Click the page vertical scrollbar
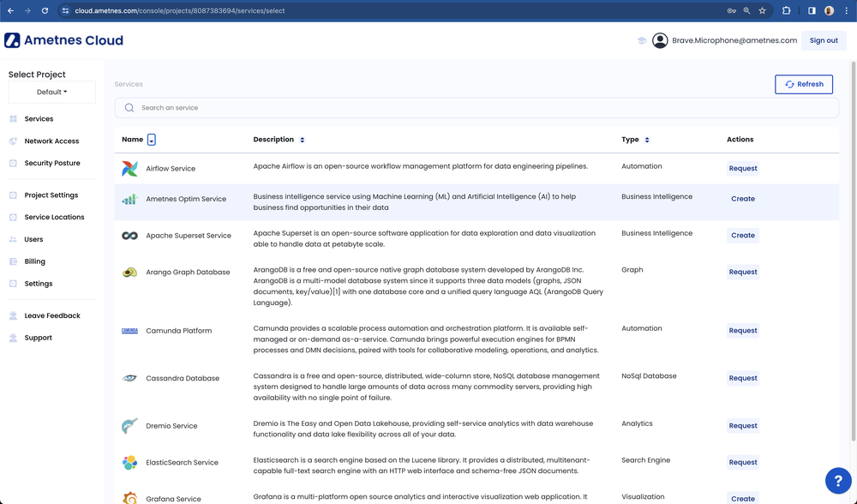 coord(854,251)
